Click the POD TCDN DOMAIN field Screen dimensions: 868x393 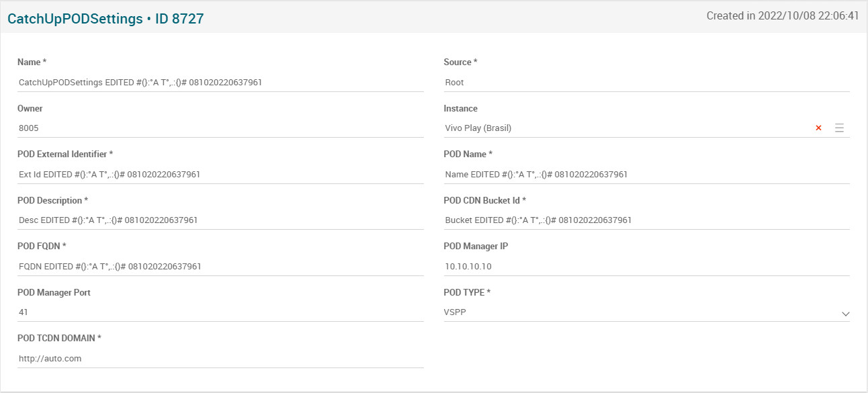[220, 359]
